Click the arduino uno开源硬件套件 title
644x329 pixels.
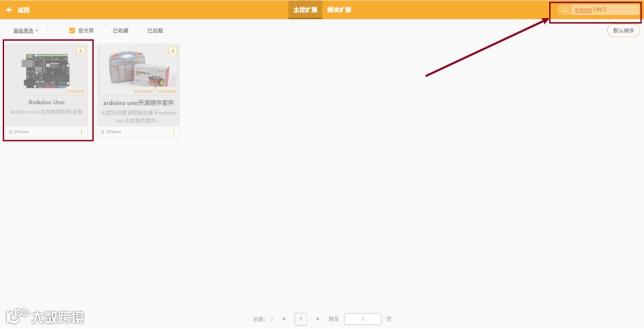(x=138, y=103)
